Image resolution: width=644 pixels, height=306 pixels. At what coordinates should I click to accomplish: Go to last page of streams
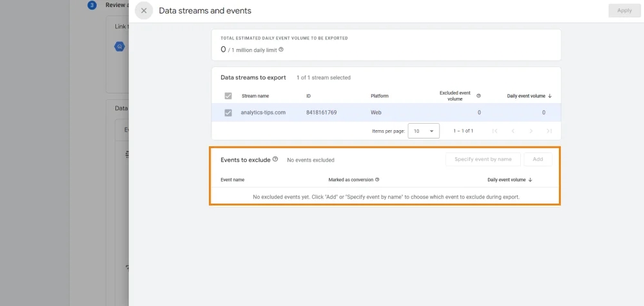pyautogui.click(x=549, y=131)
